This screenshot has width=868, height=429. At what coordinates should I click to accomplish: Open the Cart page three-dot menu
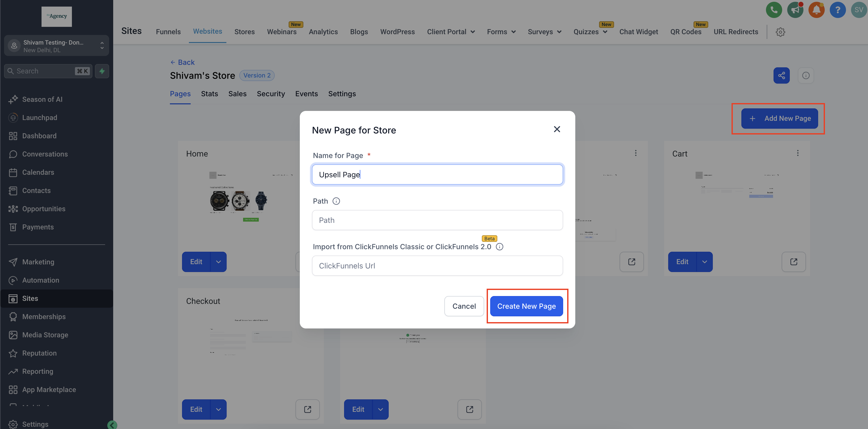[x=798, y=153]
